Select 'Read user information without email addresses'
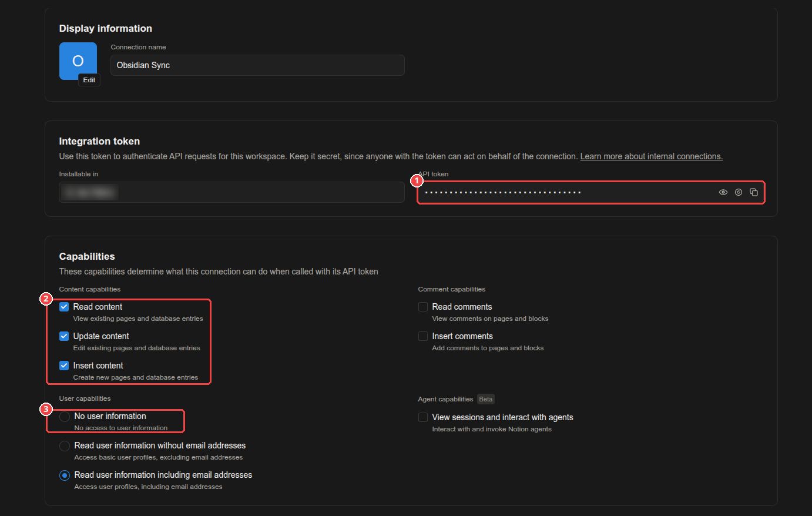Viewport: 812px width, 516px height. (x=65, y=446)
